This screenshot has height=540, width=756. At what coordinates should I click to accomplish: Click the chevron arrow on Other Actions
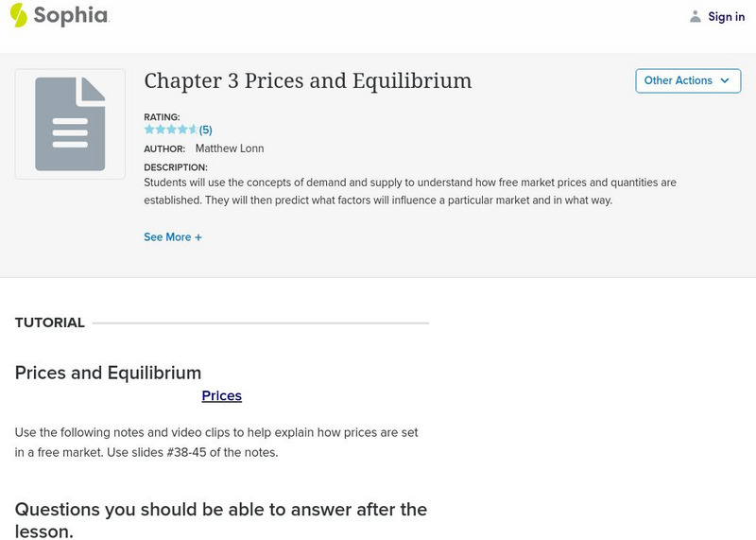tap(725, 80)
